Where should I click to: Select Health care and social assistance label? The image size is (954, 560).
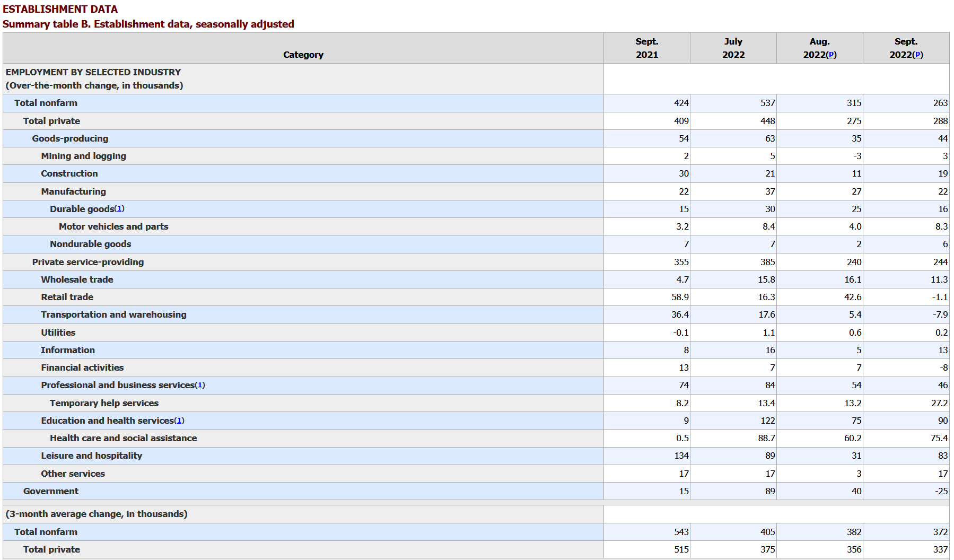[123, 438]
